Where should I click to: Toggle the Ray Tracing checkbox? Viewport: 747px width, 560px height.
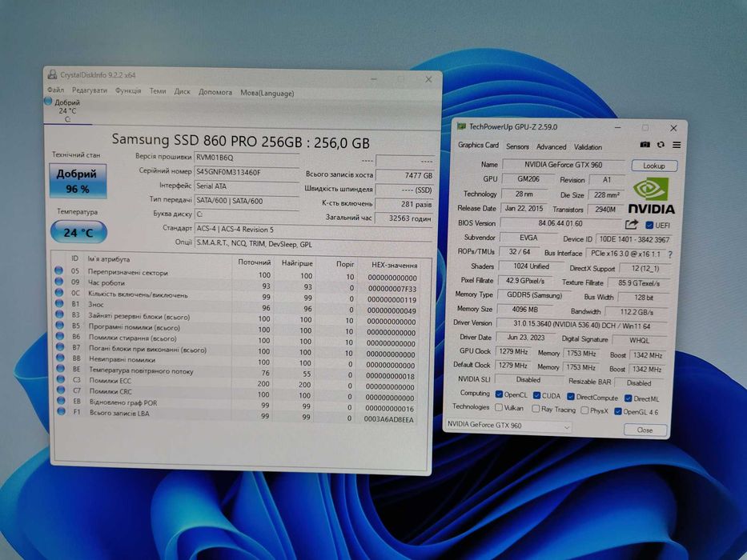[536, 409]
